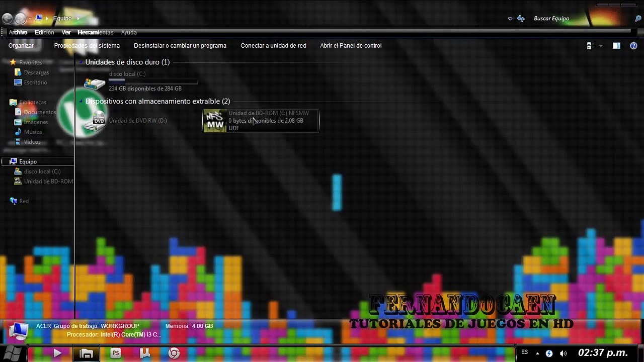Click 'WORKGROUP' in the details pane
Viewport: 644px width, 362px height.
(x=120, y=326)
